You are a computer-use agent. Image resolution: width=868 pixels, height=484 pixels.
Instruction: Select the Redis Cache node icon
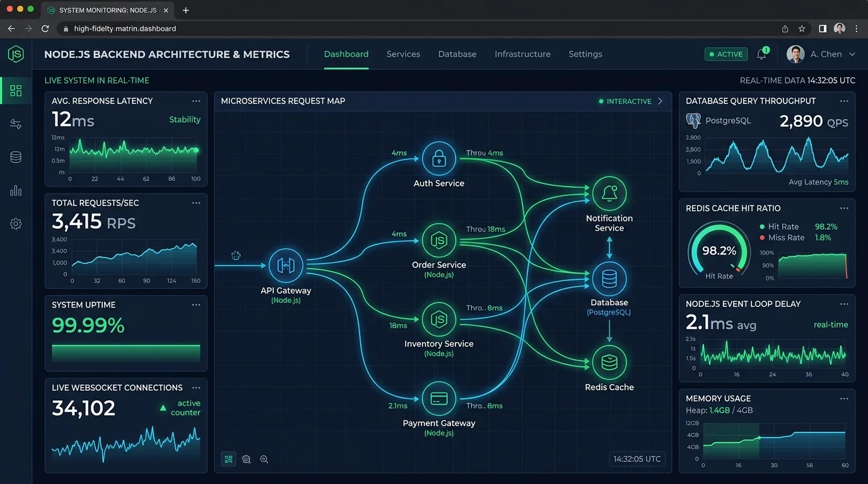609,362
